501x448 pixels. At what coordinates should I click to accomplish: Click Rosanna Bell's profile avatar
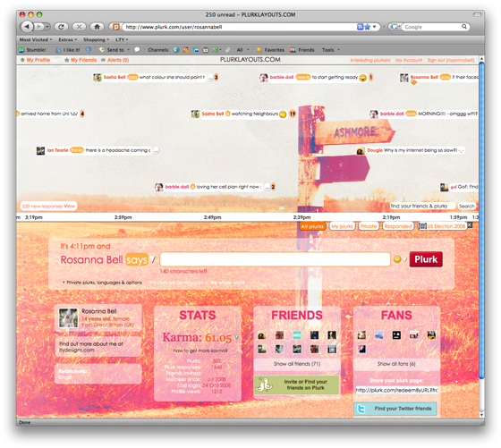coord(68,317)
